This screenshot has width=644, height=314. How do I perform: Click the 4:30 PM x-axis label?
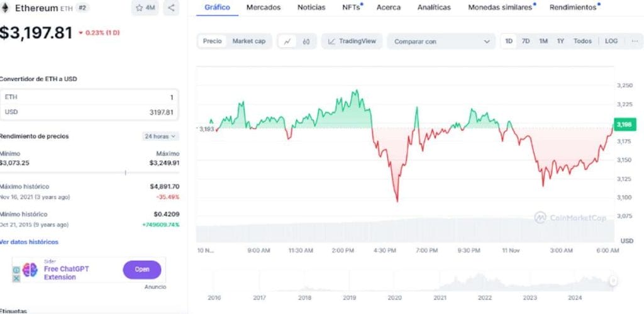[x=385, y=250]
